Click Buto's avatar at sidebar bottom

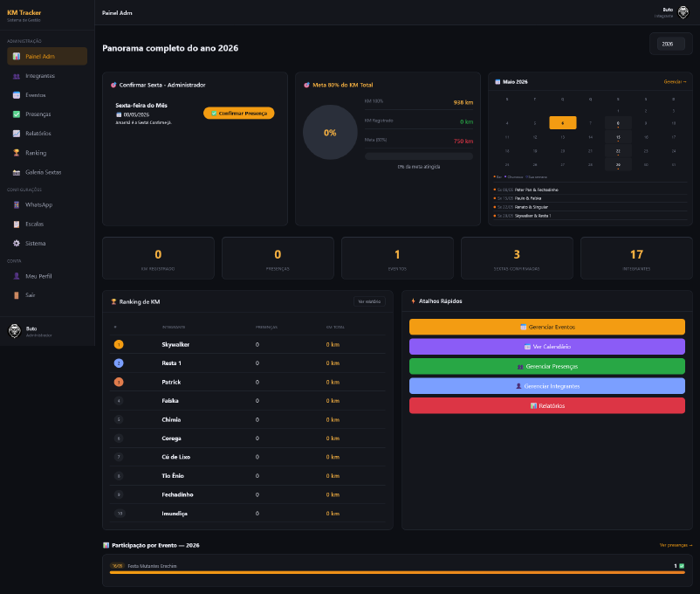pyautogui.click(x=15, y=331)
